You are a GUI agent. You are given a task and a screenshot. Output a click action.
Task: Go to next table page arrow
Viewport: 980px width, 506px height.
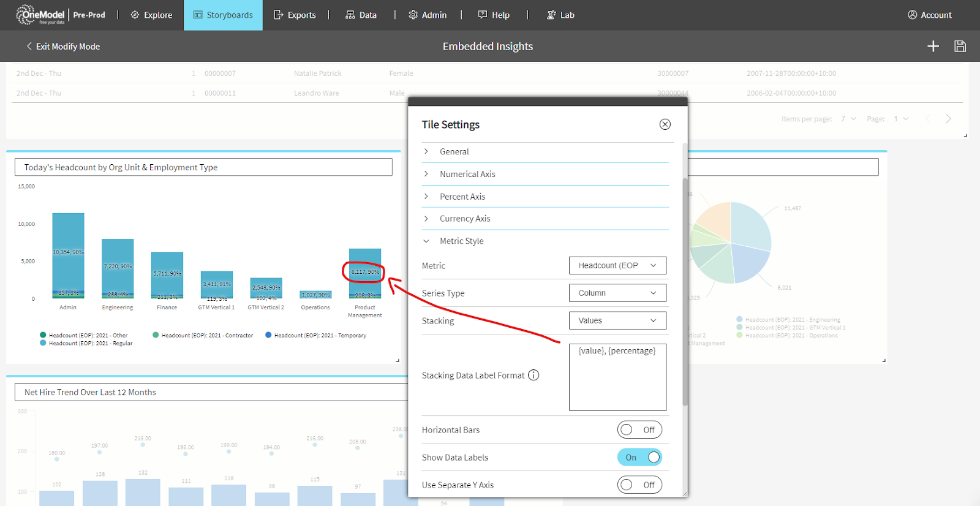pyautogui.click(x=948, y=119)
